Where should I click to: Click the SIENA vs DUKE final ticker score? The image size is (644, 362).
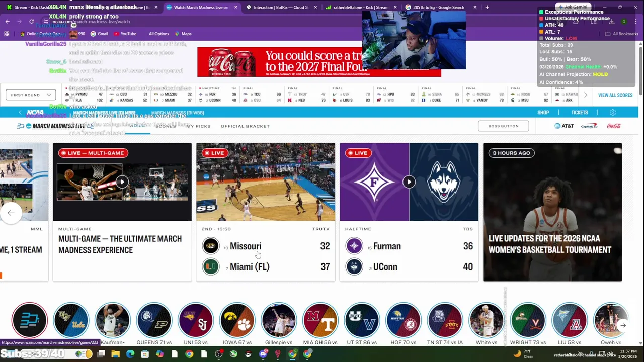click(441, 95)
